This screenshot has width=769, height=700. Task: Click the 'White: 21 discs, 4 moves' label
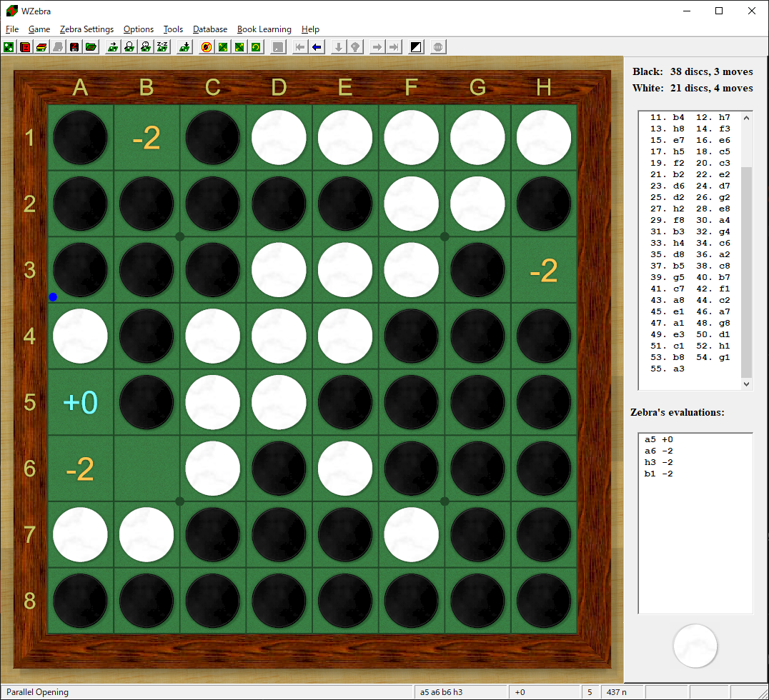click(x=693, y=89)
